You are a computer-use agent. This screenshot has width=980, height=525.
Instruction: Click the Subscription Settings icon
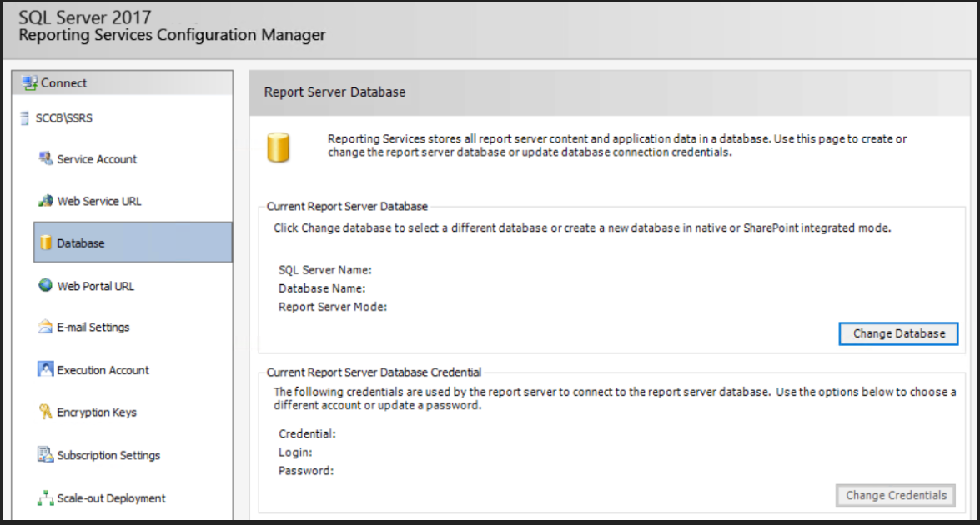(x=46, y=455)
